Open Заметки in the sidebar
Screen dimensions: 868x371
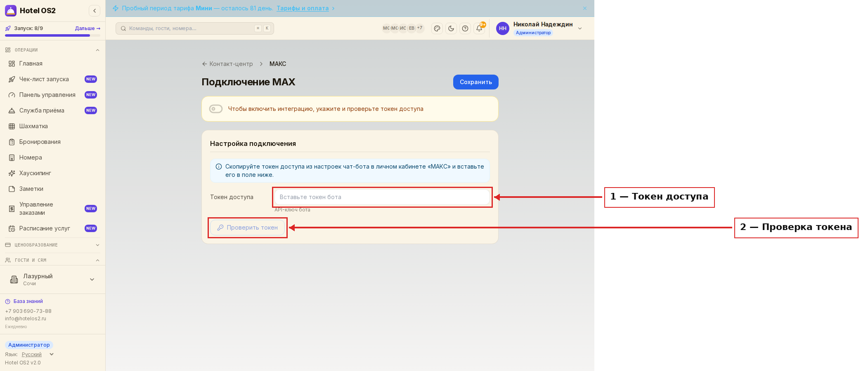pyautogui.click(x=52, y=189)
